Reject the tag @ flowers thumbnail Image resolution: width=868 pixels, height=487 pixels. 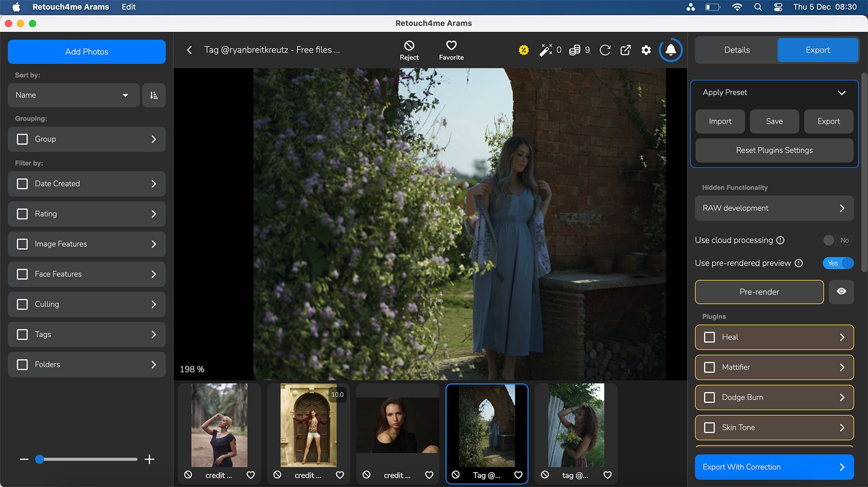click(545, 475)
